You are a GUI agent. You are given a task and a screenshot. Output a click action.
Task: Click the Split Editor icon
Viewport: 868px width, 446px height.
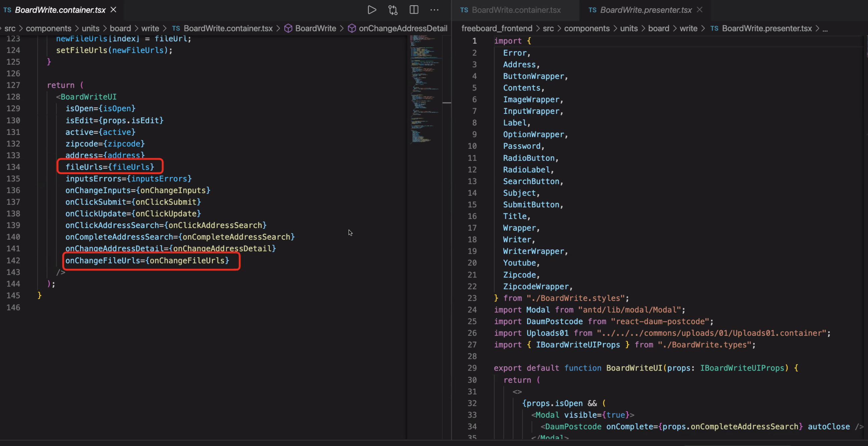pos(414,10)
